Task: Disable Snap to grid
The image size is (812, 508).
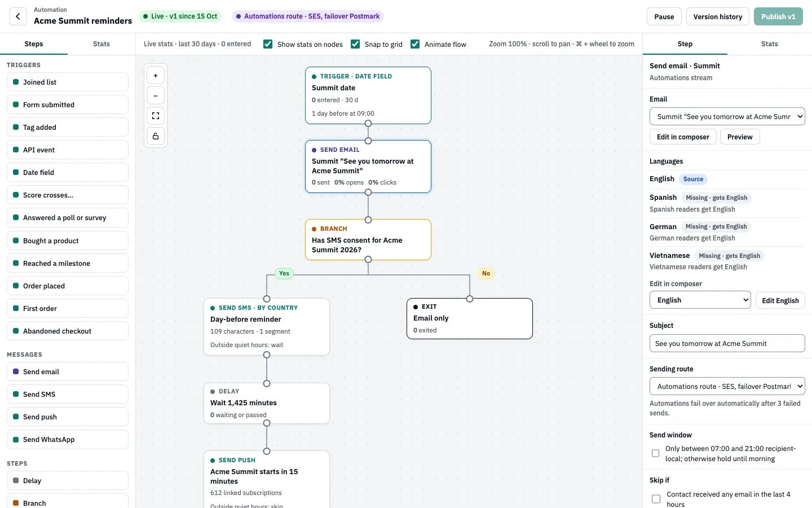Action: pos(355,44)
